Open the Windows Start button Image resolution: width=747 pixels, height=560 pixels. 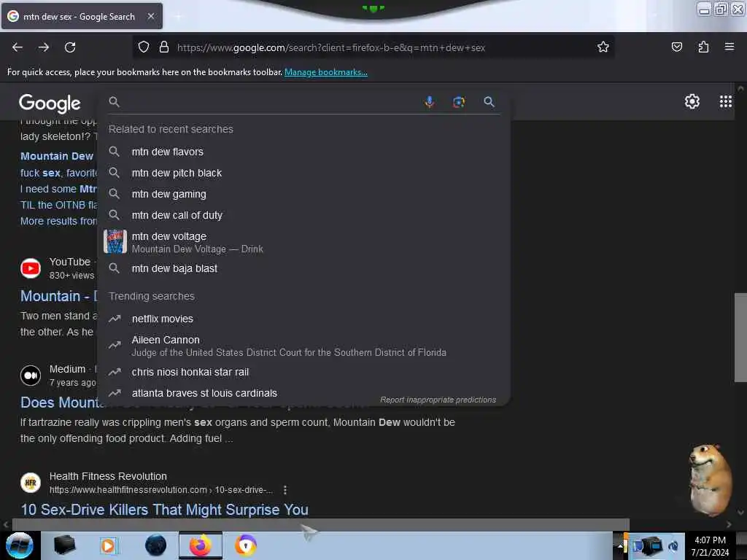pos(20,545)
